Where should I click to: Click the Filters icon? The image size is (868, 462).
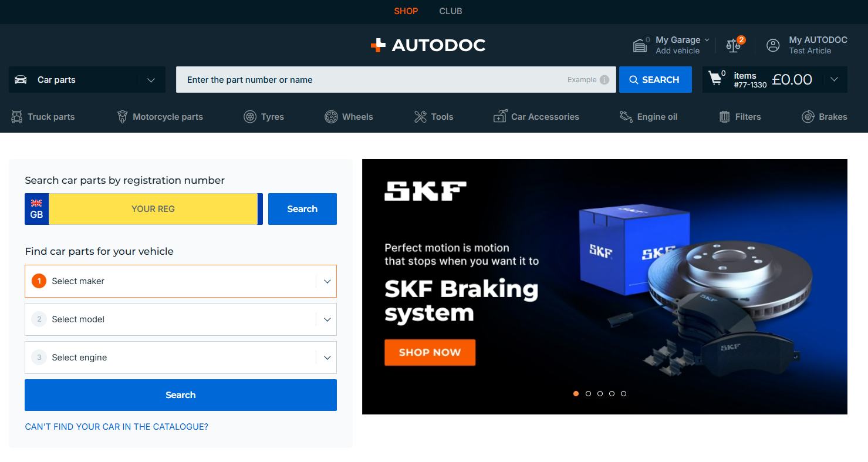point(725,117)
